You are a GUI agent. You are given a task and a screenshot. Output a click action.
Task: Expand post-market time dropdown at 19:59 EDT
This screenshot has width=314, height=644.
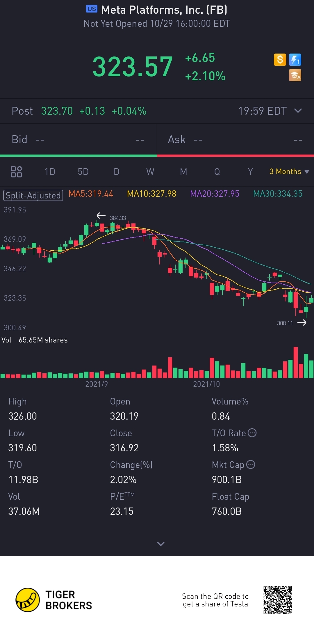point(270,111)
